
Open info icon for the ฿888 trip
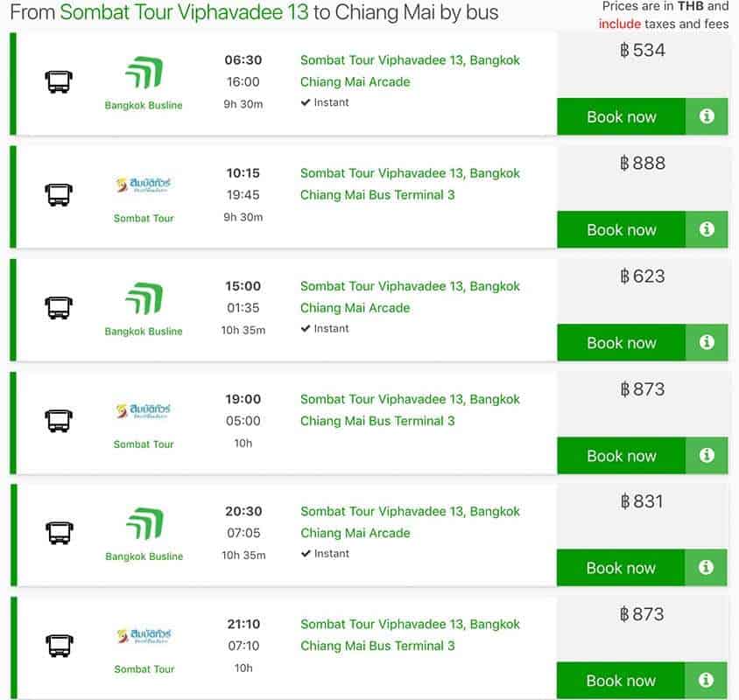pyautogui.click(x=707, y=229)
